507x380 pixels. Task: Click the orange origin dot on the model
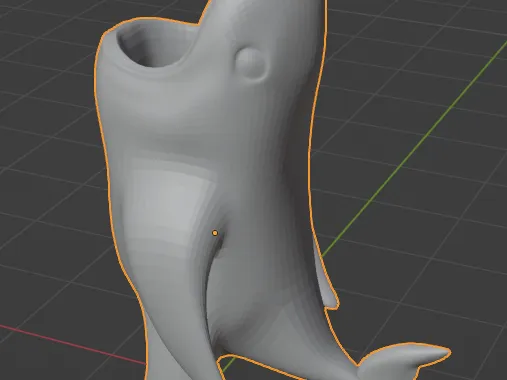click(x=215, y=233)
